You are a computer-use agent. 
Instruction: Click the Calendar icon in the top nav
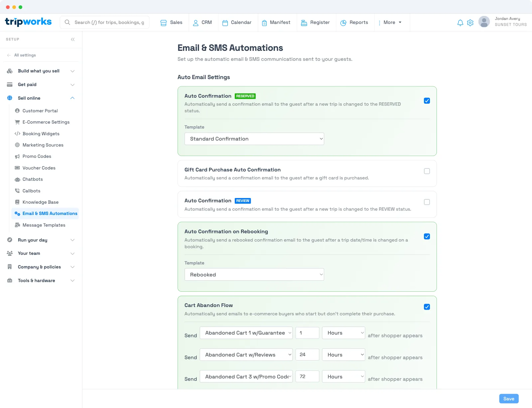[x=225, y=23]
